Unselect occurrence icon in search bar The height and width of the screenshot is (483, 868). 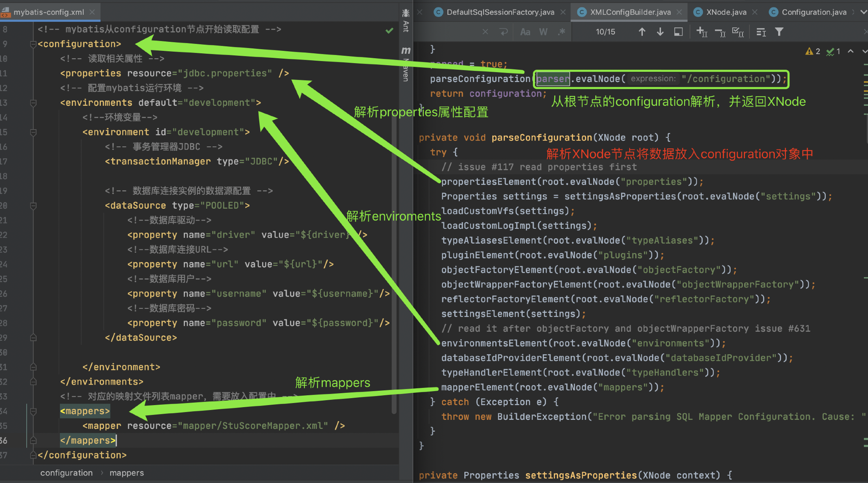pos(720,32)
